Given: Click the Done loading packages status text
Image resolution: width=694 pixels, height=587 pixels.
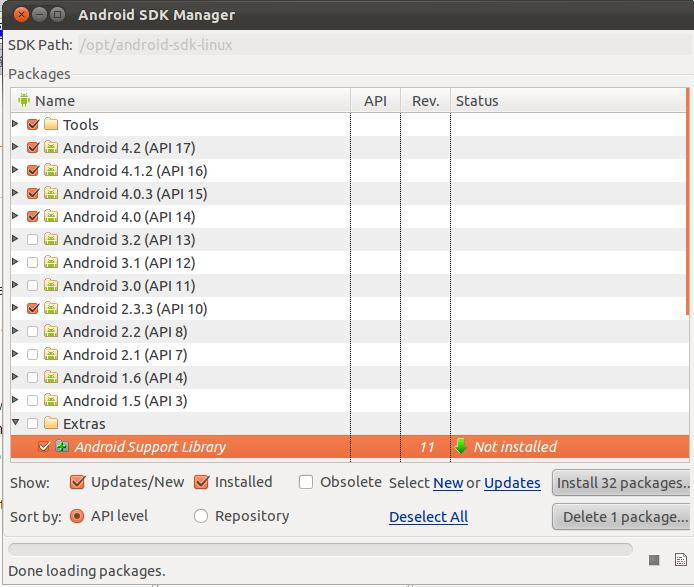Looking at the screenshot, I should pos(87,571).
